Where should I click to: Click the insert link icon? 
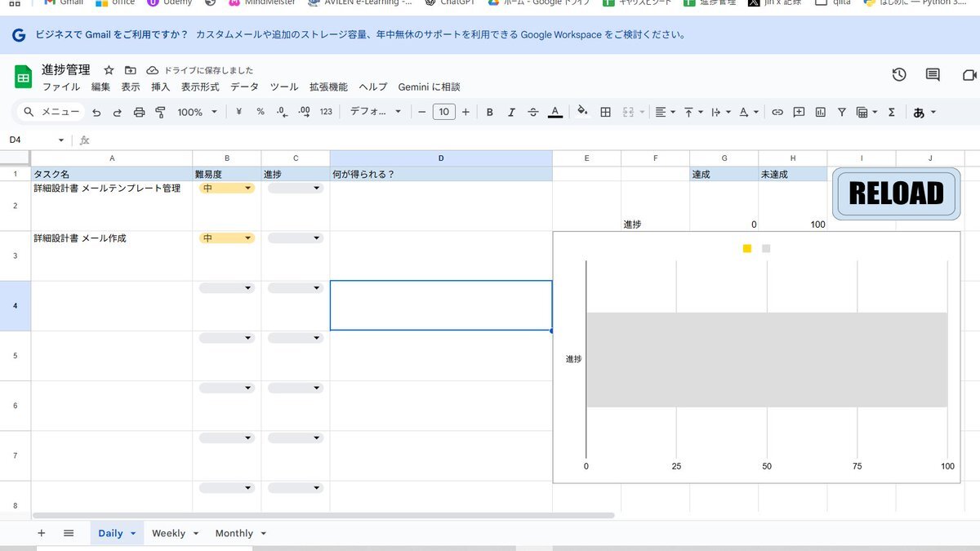[777, 113]
